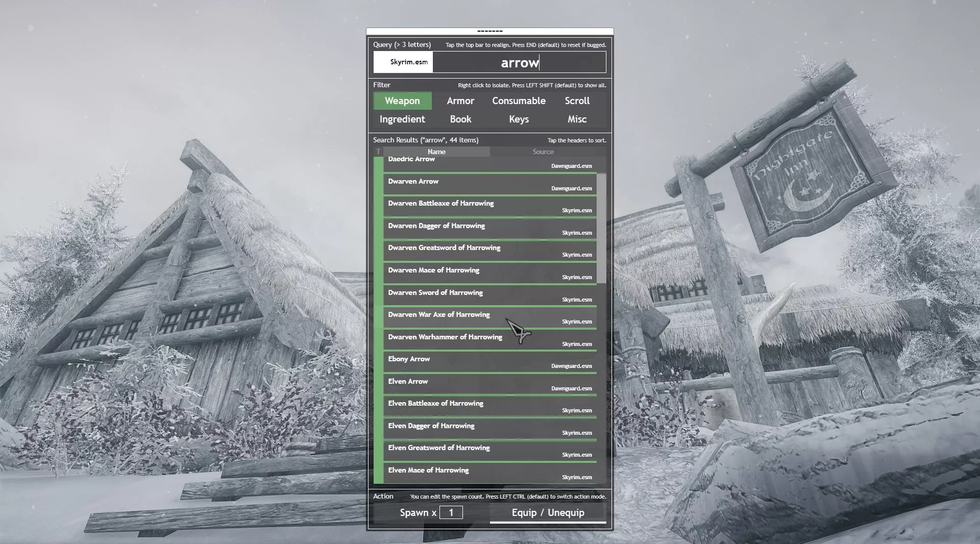
Task: Click the arrow search query field
Action: (x=519, y=62)
